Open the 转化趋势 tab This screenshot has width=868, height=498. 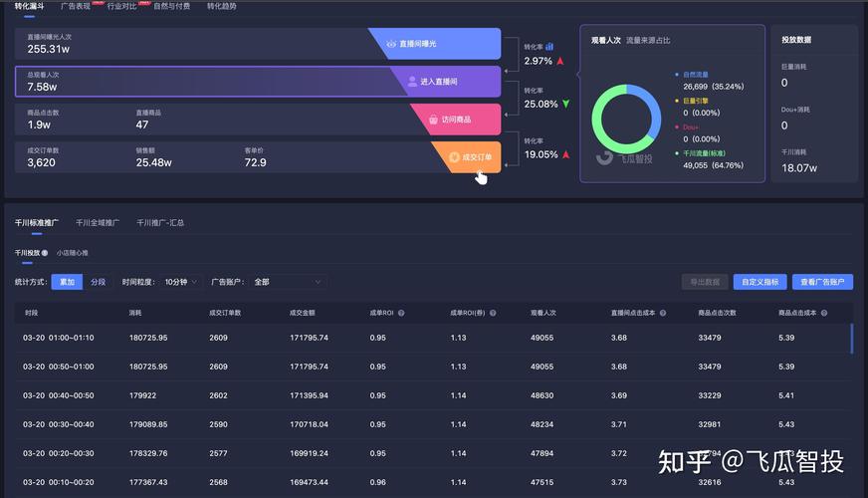click(x=222, y=6)
